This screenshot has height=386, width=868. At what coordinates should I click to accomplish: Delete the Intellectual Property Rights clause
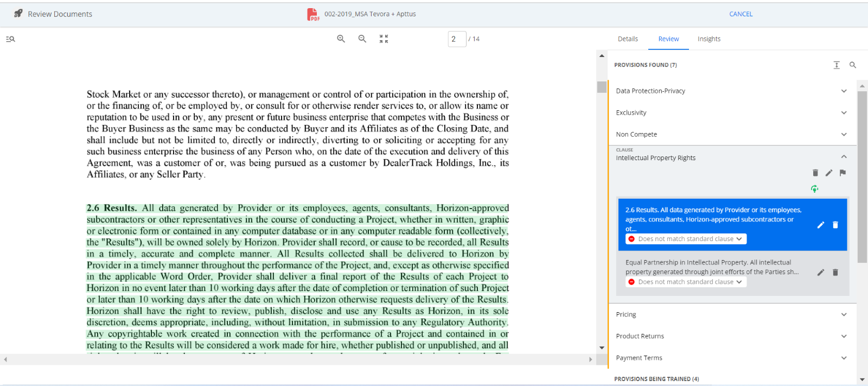coord(815,173)
